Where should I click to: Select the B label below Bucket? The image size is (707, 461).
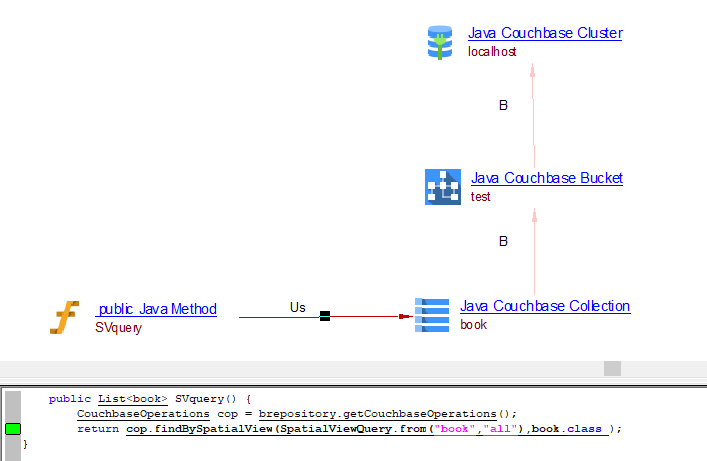pos(503,241)
